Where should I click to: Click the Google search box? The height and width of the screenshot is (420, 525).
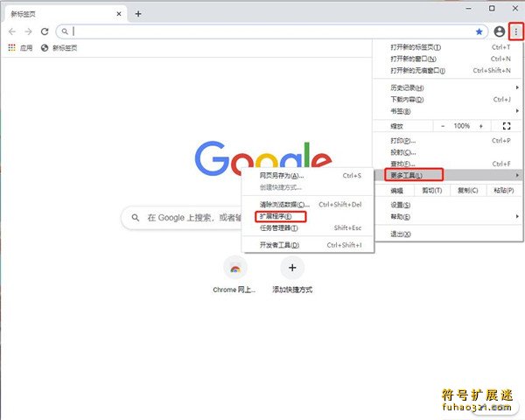click(x=181, y=218)
